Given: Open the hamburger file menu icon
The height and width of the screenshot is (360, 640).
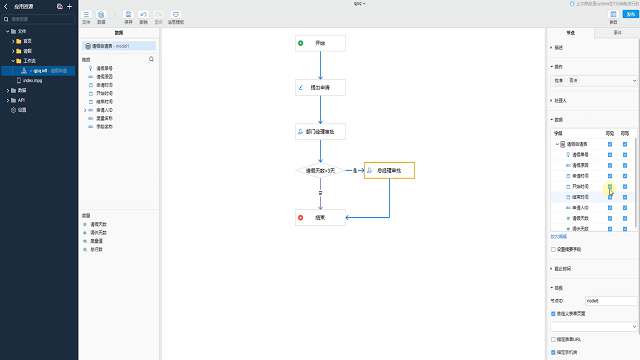Looking at the screenshot, I should (x=86, y=15).
